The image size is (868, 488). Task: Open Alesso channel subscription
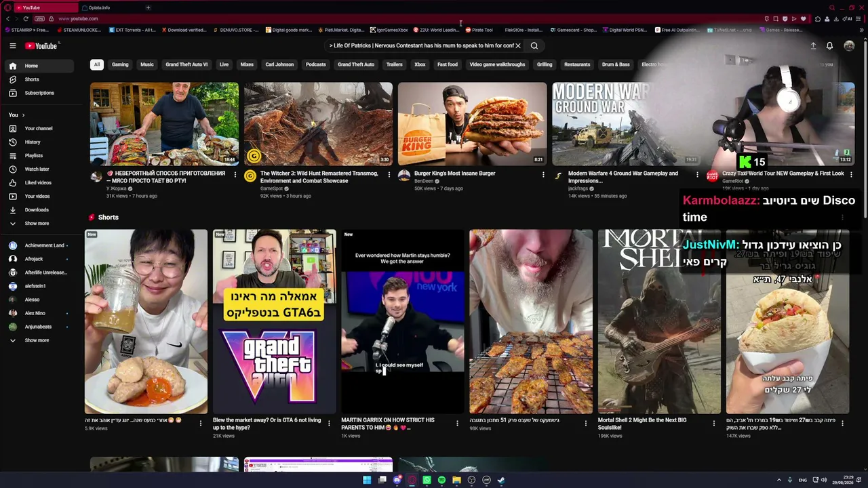point(39,300)
